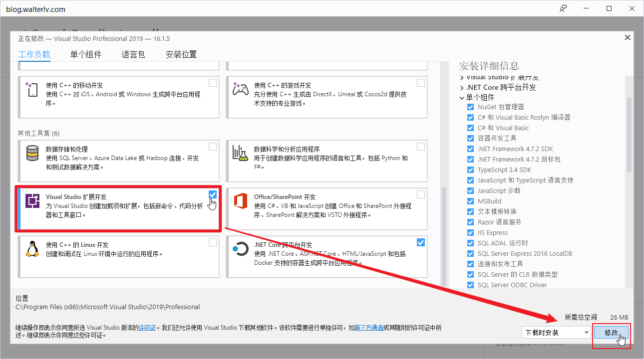This screenshot has height=359, width=644.
Task: Open the 第三方通告 link
Action: pyautogui.click(x=369, y=328)
